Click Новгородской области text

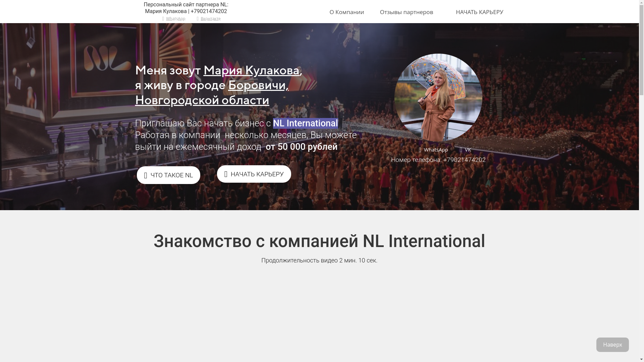(x=202, y=100)
